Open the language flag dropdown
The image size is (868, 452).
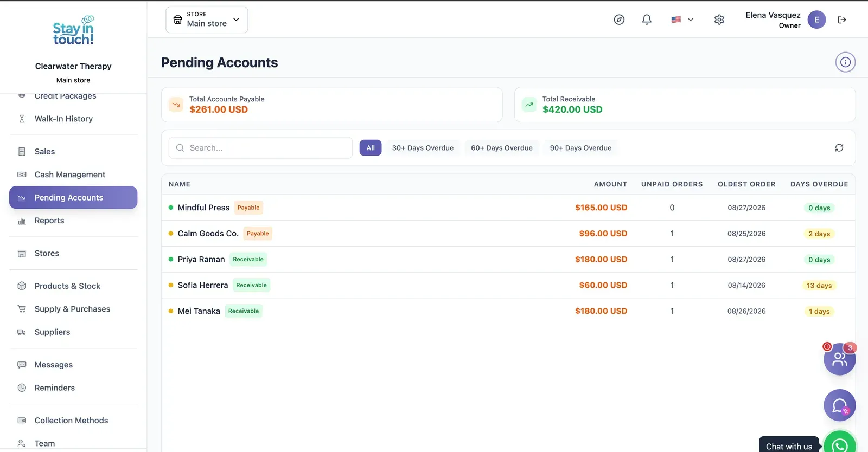682,20
